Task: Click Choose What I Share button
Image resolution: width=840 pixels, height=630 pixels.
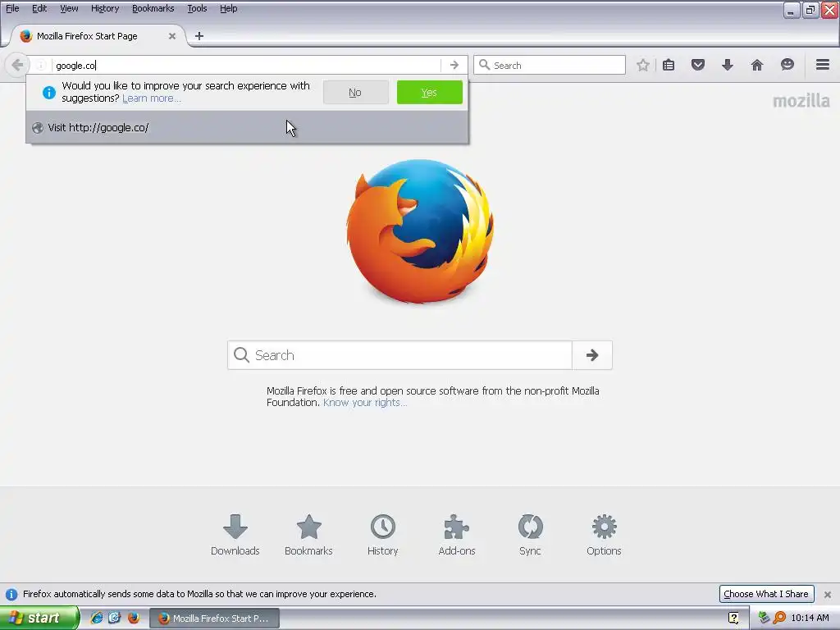Action: tap(766, 594)
